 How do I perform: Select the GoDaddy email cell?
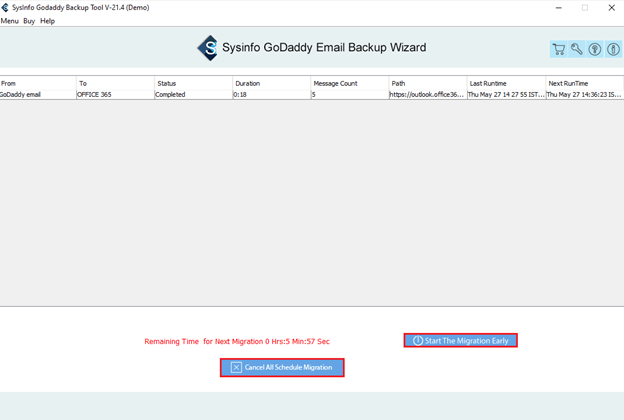coord(38,95)
